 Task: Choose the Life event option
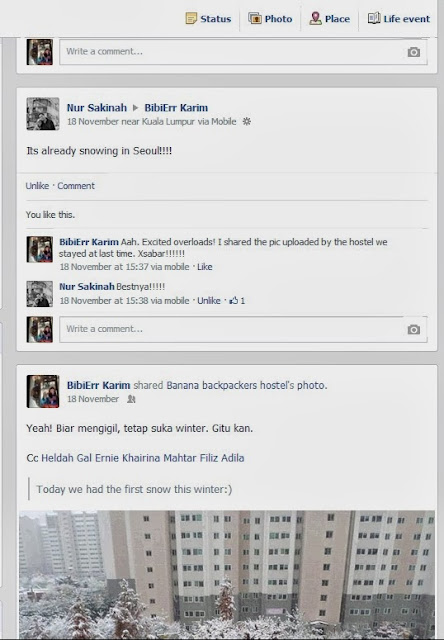click(399, 18)
